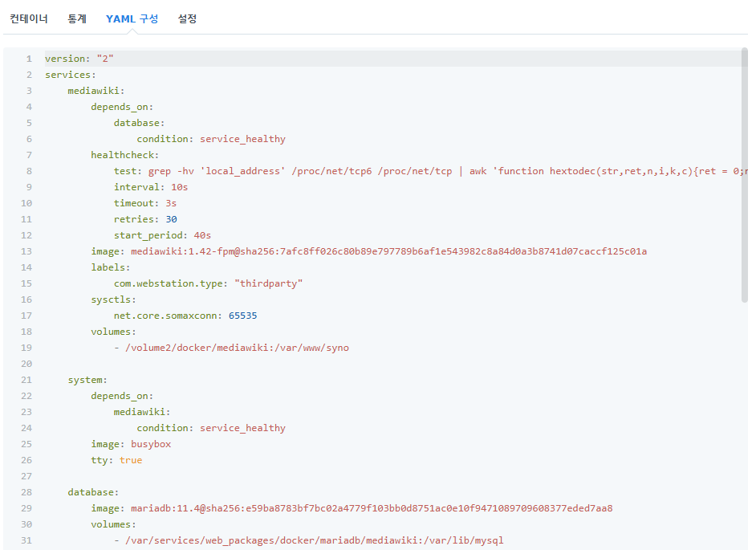This screenshot has height=550, width=756.
Task: Click the net.core.somaxconn: 65535 line
Action: pos(185,316)
